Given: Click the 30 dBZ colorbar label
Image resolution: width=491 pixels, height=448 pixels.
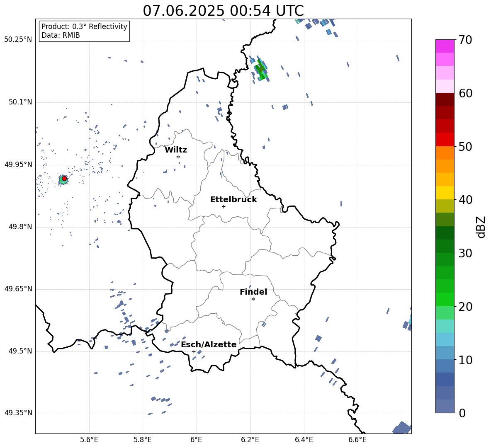Looking at the screenshot, I should pyautogui.click(x=465, y=253).
